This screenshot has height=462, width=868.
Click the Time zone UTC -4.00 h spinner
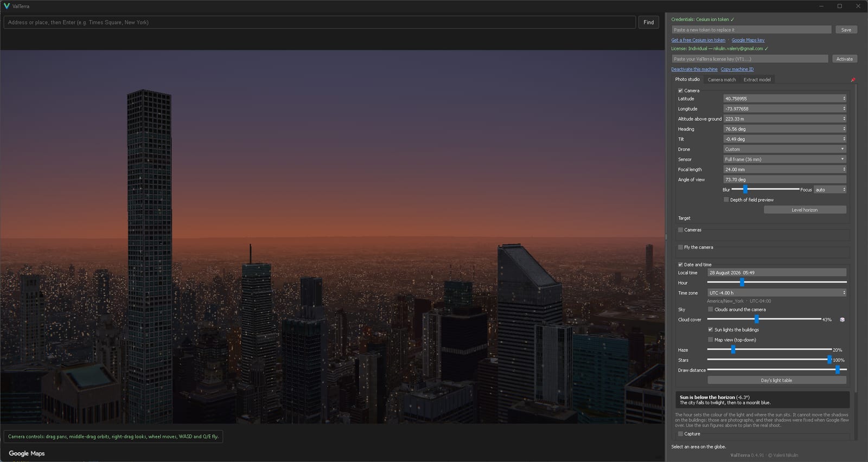tap(777, 293)
